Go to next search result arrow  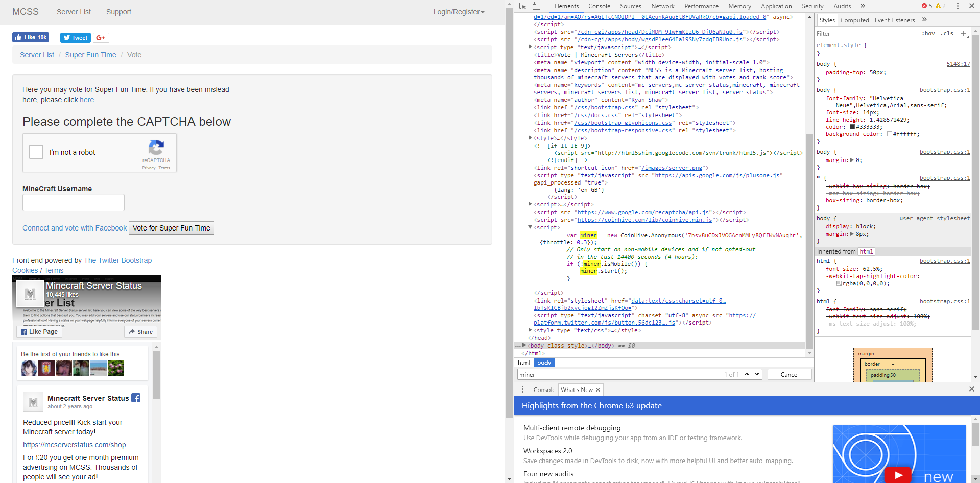757,374
